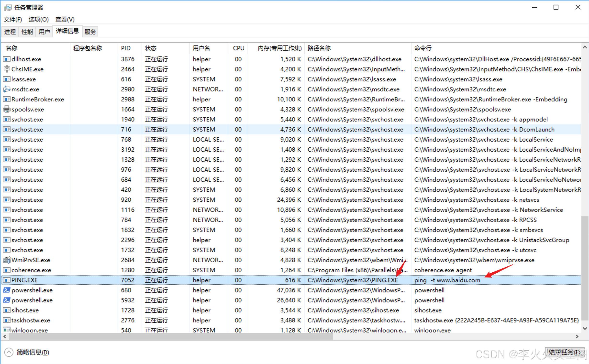Sort by the PID column header
Viewport: 589px width, 364px height.
click(126, 48)
